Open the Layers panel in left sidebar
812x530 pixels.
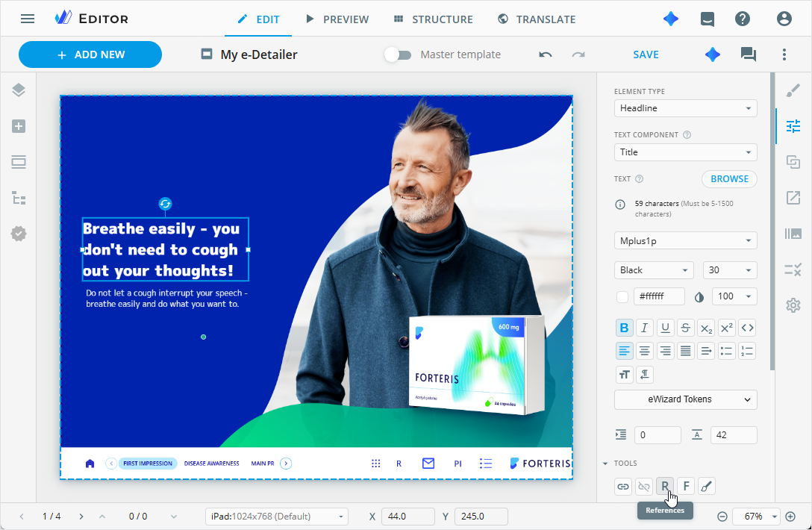point(19,90)
